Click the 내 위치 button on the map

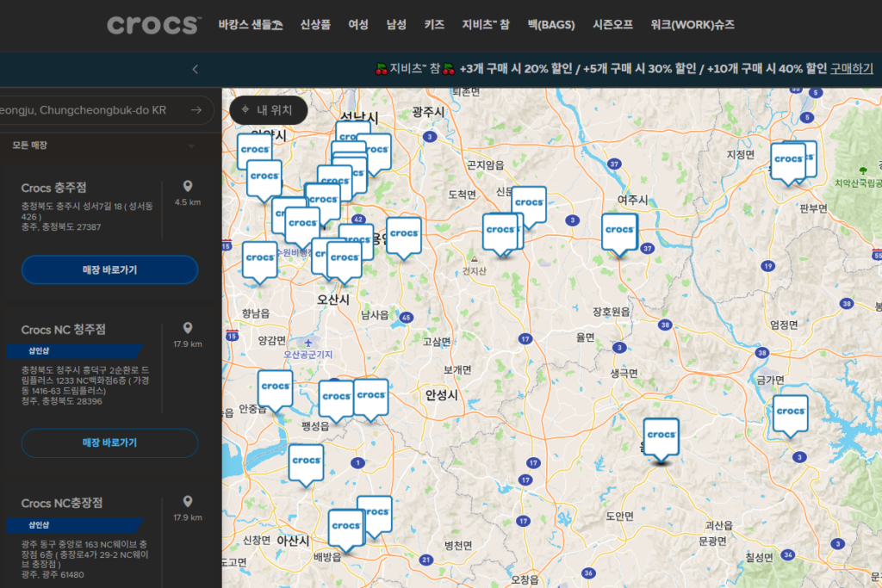(x=268, y=110)
